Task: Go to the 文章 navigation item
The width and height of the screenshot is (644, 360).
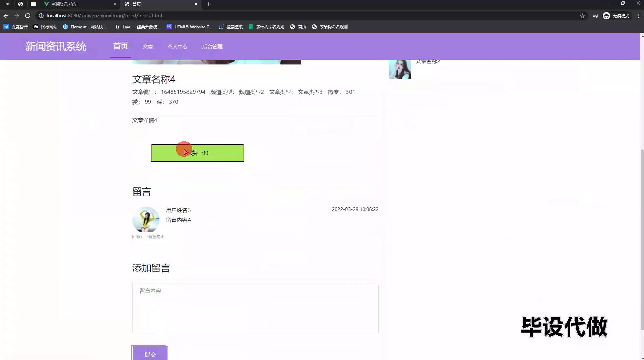Action: [148, 47]
